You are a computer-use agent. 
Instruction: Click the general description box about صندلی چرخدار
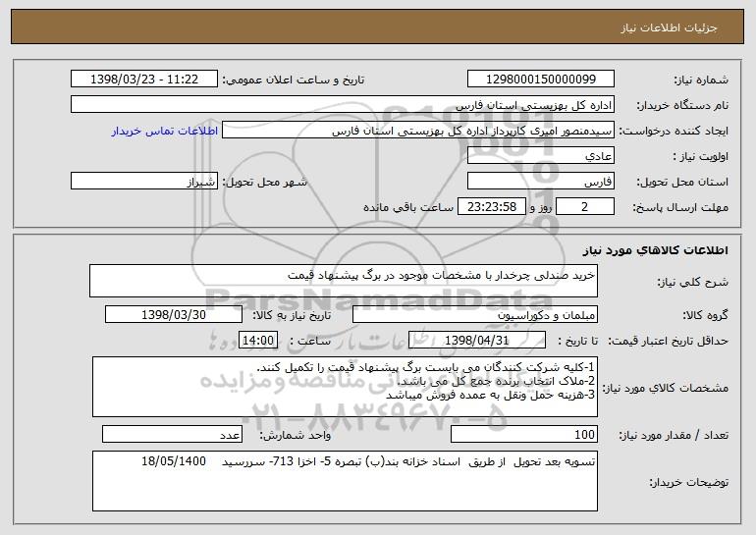coord(344,281)
